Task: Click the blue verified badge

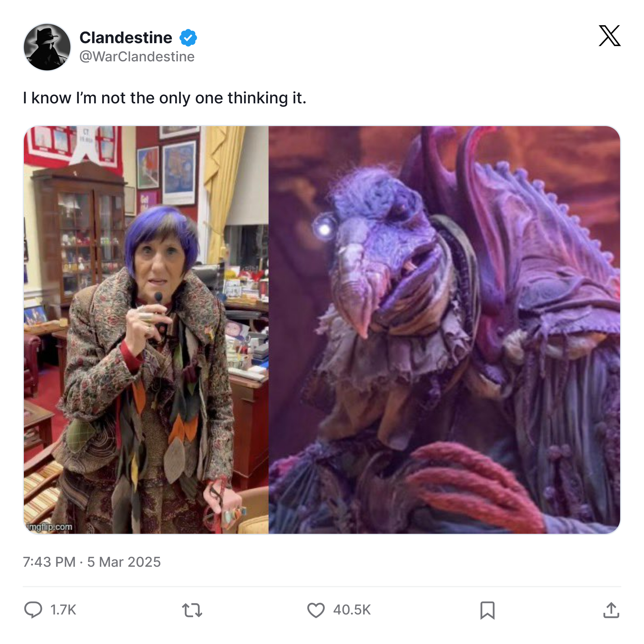Action: point(188,38)
